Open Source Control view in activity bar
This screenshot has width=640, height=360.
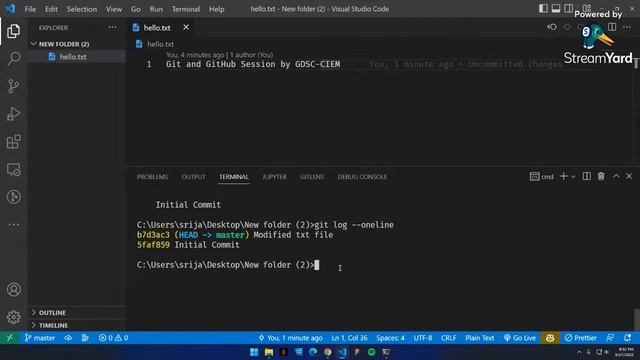(x=13, y=86)
